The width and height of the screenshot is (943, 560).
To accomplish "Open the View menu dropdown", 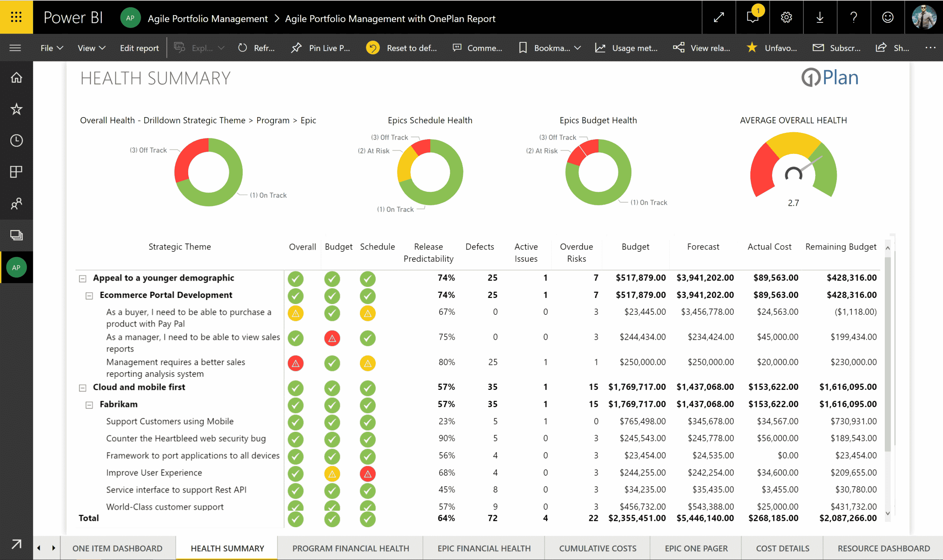I will click(91, 48).
